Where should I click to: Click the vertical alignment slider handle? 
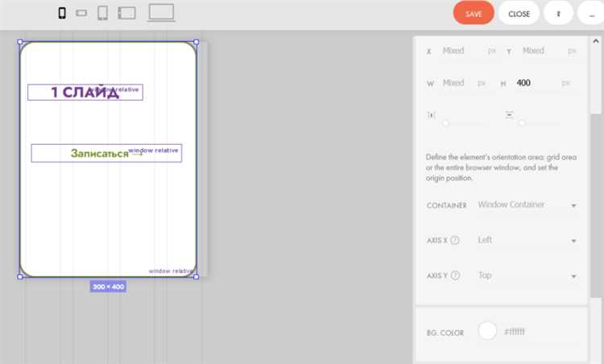522,123
